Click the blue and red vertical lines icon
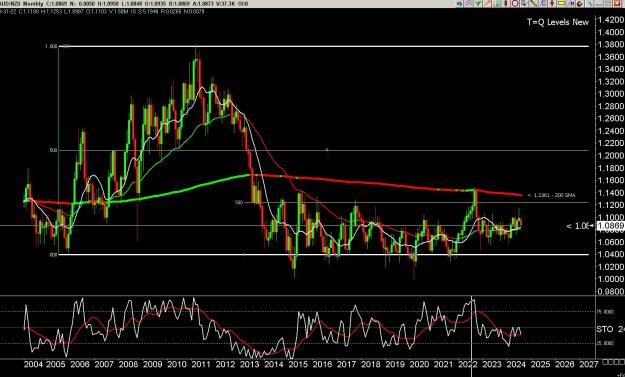The height and width of the screenshot is (377, 625). coord(542,4)
